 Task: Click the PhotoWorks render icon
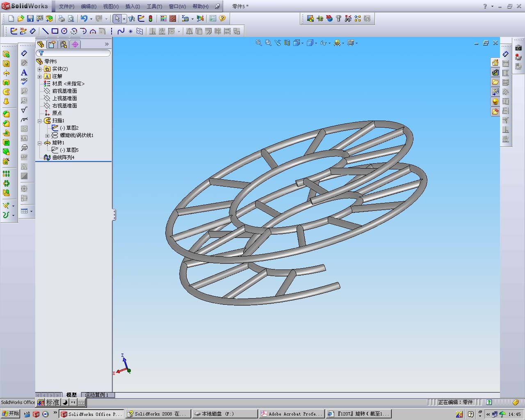click(310, 18)
